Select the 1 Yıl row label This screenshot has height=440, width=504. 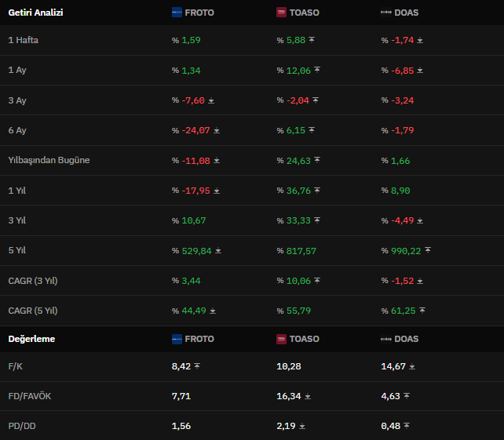[17, 191]
